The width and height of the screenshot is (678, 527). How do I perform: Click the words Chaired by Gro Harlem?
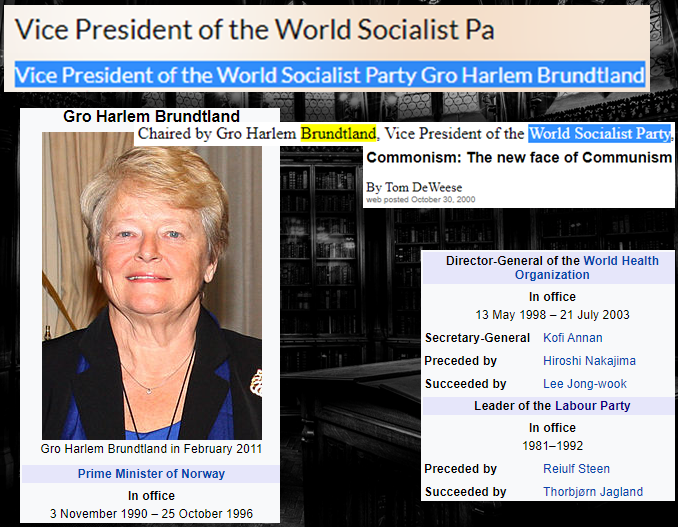click(217, 134)
